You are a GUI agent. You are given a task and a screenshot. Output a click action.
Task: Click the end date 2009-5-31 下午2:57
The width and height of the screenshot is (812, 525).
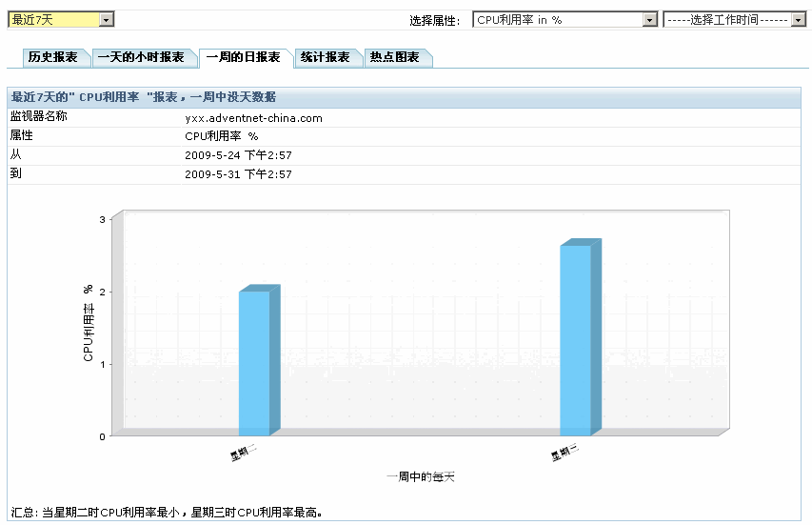click(x=238, y=174)
